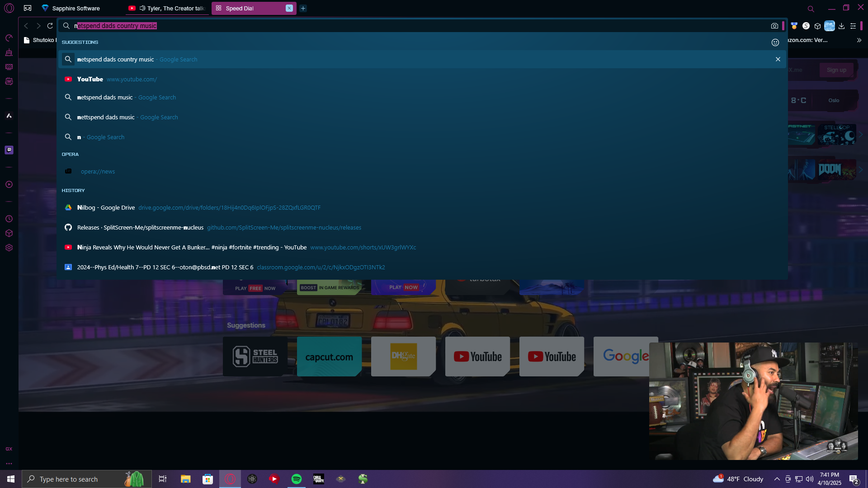Select the YouTube www.youtube.com suggestion

(x=117, y=80)
